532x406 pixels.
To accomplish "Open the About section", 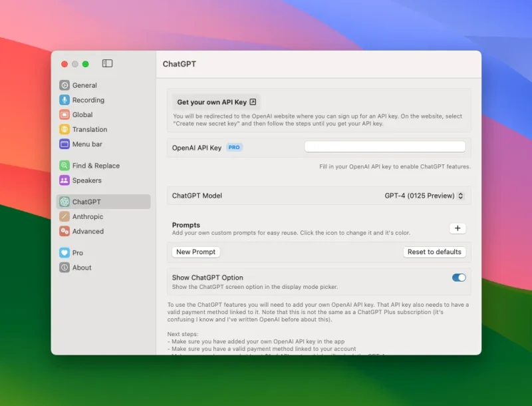I will [65, 268].
